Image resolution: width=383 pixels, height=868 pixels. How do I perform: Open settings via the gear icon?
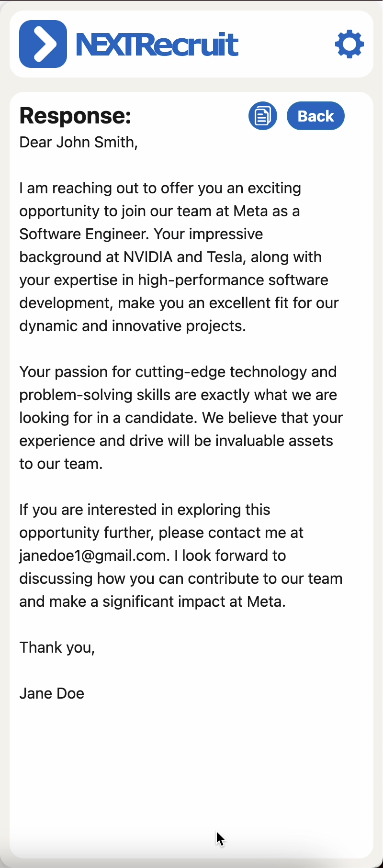[349, 44]
